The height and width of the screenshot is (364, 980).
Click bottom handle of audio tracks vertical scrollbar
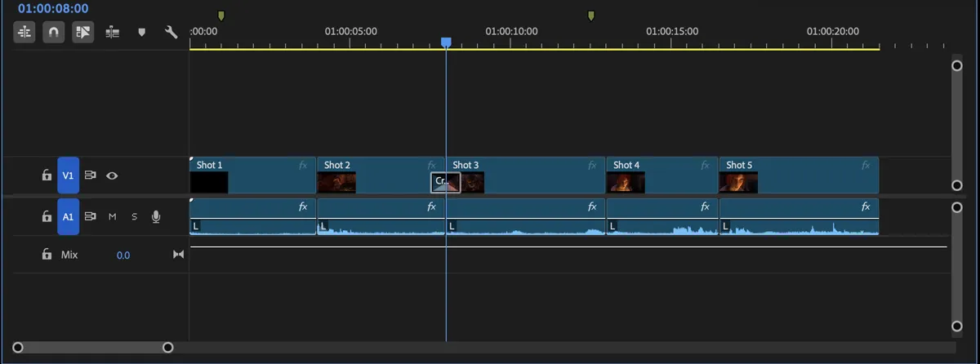[957, 326]
